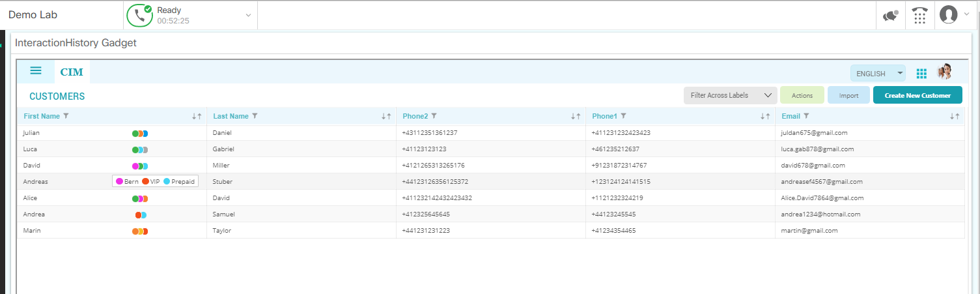
Task: Click the Email column header text
Action: [x=791, y=116]
